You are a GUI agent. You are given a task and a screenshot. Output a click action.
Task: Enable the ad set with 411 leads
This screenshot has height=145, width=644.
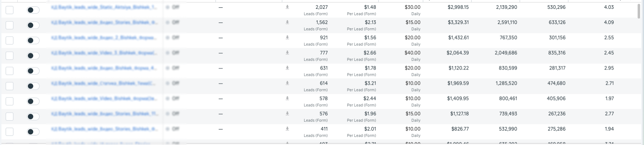pos(33,132)
